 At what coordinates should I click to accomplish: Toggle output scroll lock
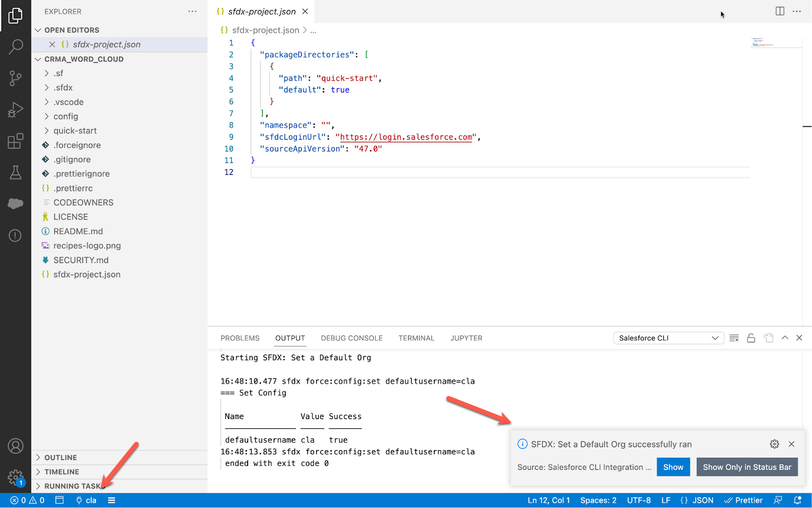(751, 338)
